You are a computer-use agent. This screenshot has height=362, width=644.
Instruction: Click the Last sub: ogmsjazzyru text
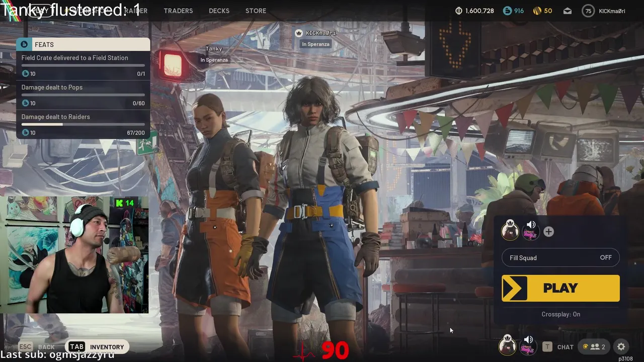click(57, 354)
